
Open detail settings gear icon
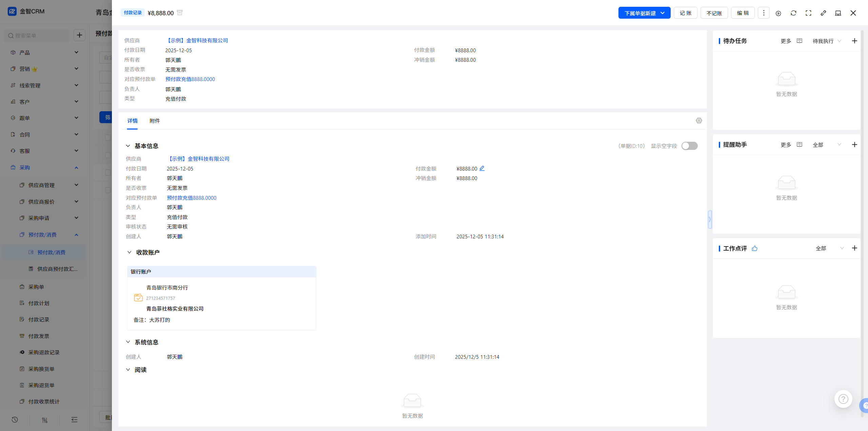click(699, 121)
